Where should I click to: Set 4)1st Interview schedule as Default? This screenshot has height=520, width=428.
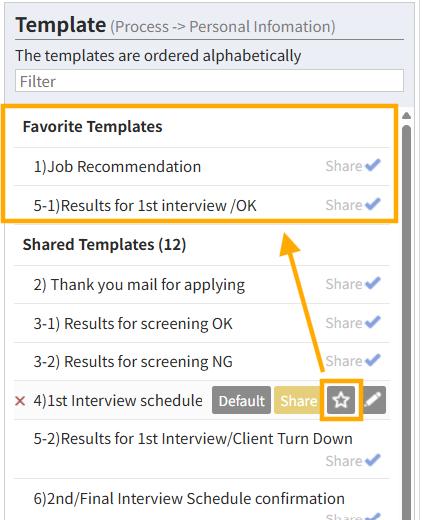(241, 400)
